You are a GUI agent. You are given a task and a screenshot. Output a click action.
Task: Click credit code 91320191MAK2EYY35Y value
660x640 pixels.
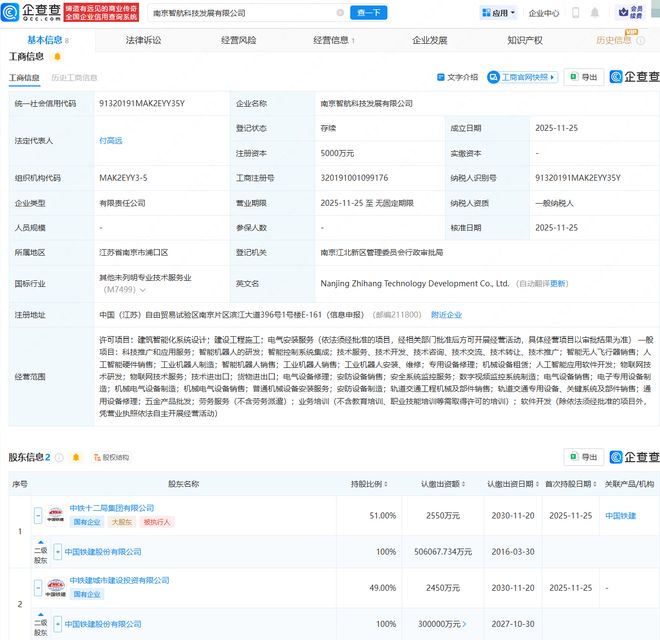coord(142,104)
